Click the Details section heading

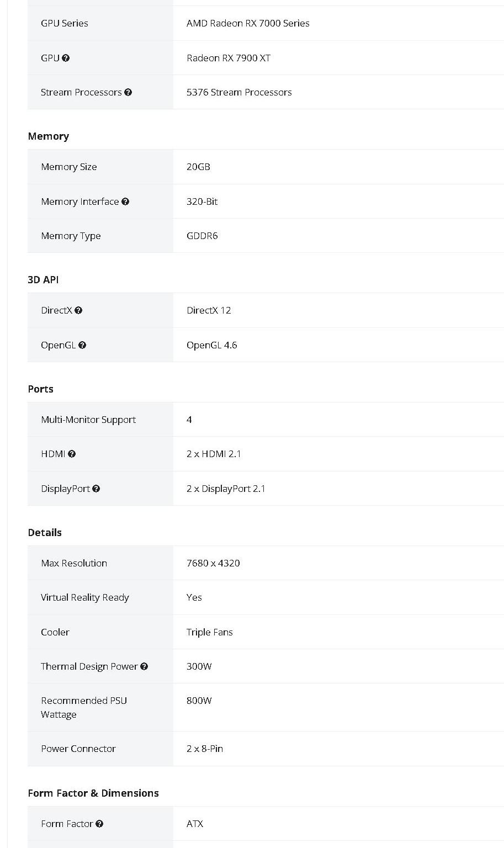click(x=45, y=533)
